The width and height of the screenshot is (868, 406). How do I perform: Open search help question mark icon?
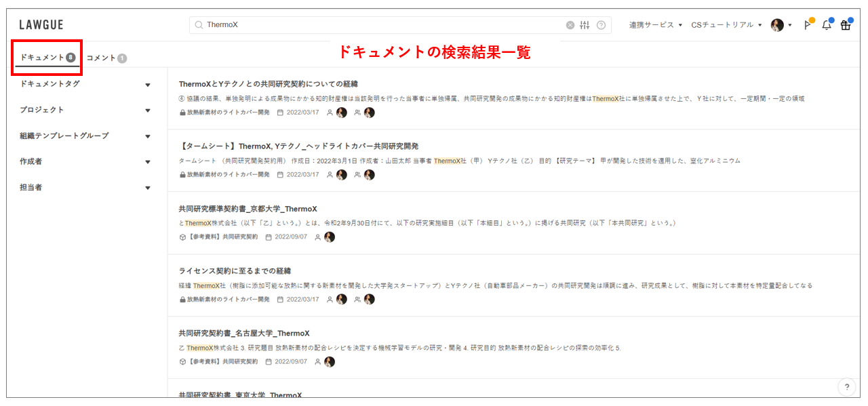click(601, 25)
